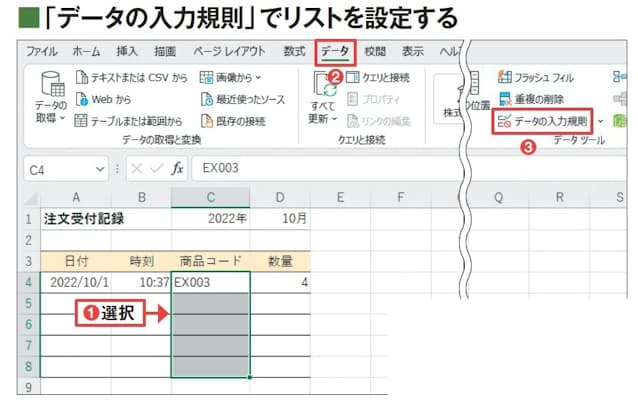Viewport: 638px width, 407px height.
Task: Choose Web から data source
Action: [x=104, y=99]
